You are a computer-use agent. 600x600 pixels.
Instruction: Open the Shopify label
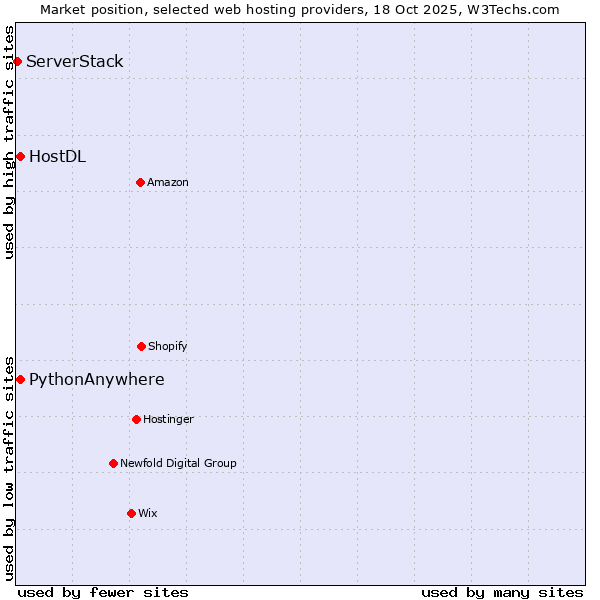(168, 347)
